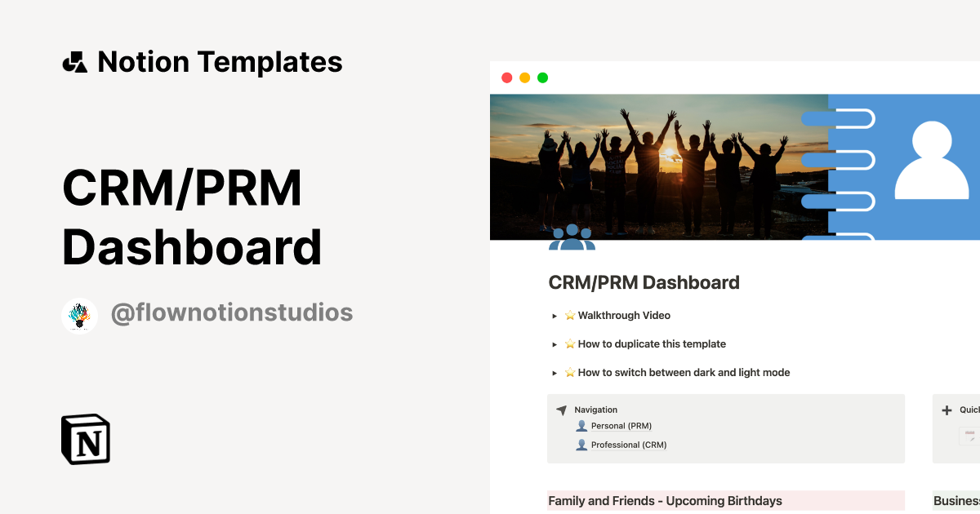Click the cursor icon in the Navigation callout

pos(561,409)
